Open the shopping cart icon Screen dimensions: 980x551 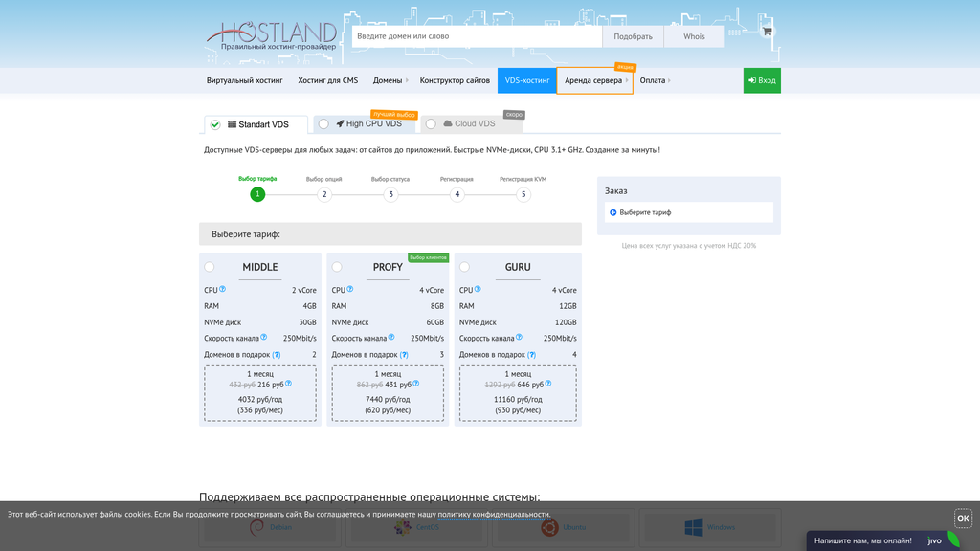point(767,32)
